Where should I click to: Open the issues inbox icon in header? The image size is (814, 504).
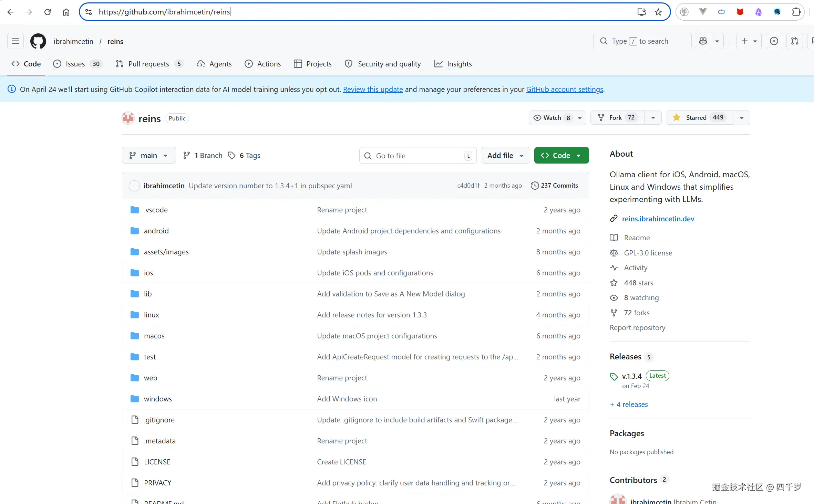click(x=774, y=41)
